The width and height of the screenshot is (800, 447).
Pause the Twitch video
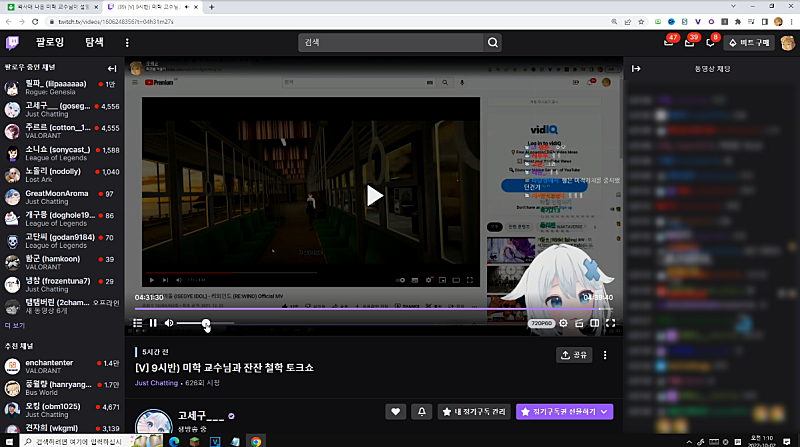click(153, 323)
